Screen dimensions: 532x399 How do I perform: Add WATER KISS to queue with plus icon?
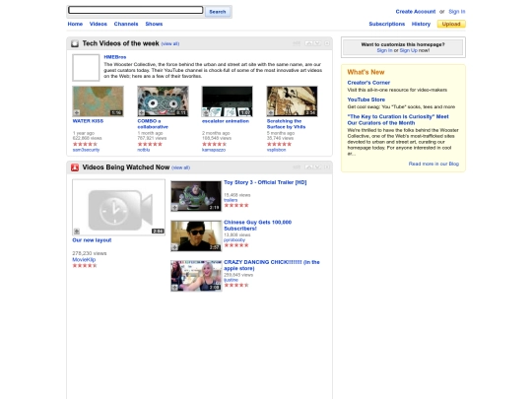click(x=77, y=112)
